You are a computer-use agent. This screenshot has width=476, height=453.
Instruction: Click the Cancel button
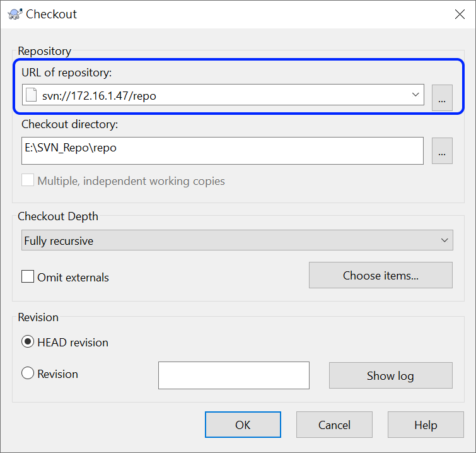click(x=334, y=425)
